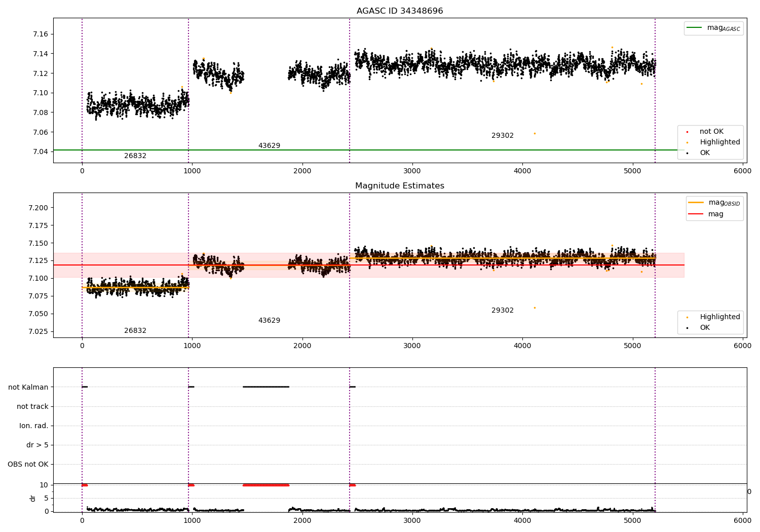Click the 43629 obsid label in top plot
This screenshot has width=760, height=532.
point(269,146)
